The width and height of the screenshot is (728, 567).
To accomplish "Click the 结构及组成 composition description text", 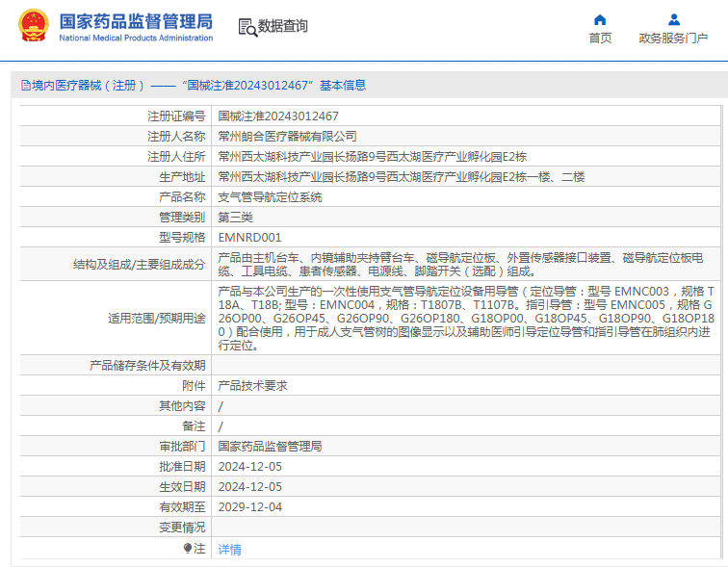I will (x=460, y=265).
